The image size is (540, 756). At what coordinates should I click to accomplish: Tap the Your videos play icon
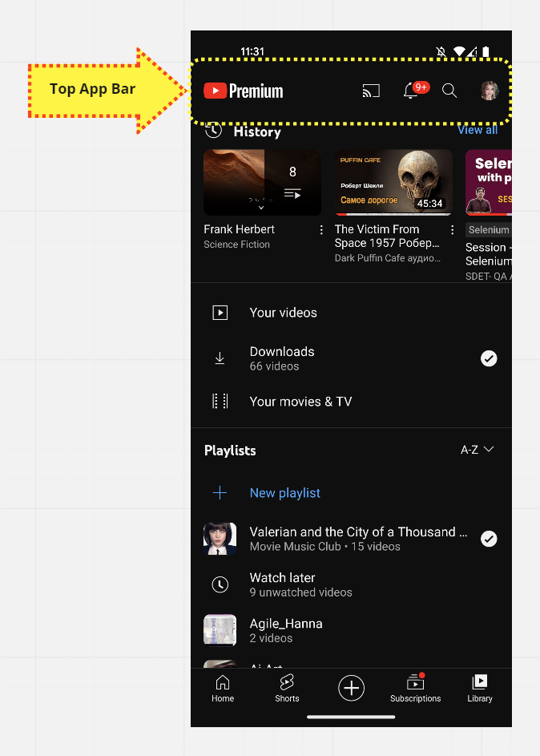pos(220,313)
